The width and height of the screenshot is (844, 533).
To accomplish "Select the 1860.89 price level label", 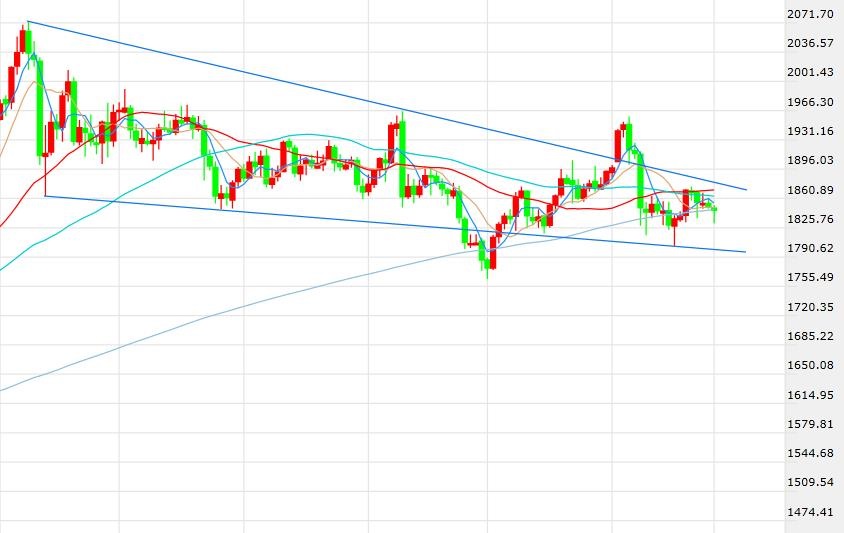I will (x=810, y=190).
